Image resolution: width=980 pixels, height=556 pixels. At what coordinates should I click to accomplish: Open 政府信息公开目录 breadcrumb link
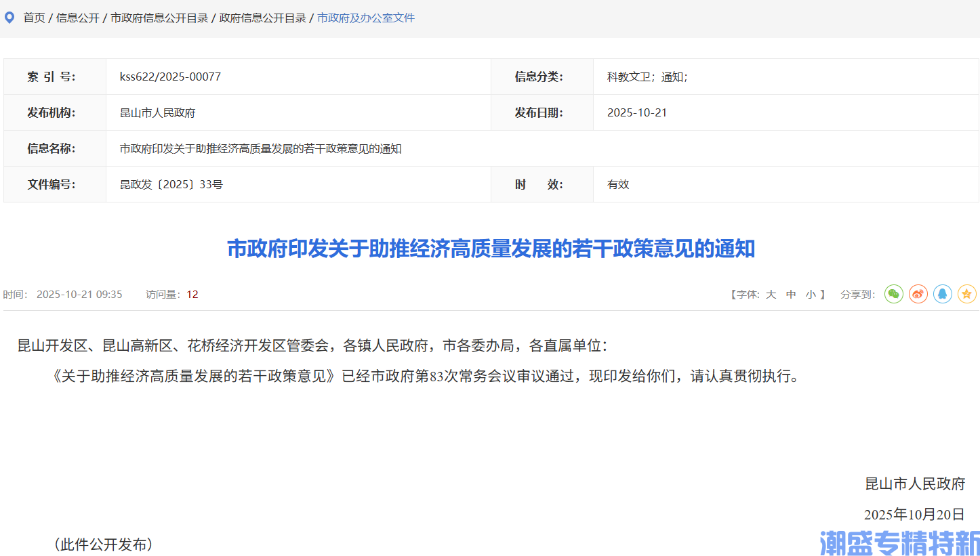pos(262,18)
